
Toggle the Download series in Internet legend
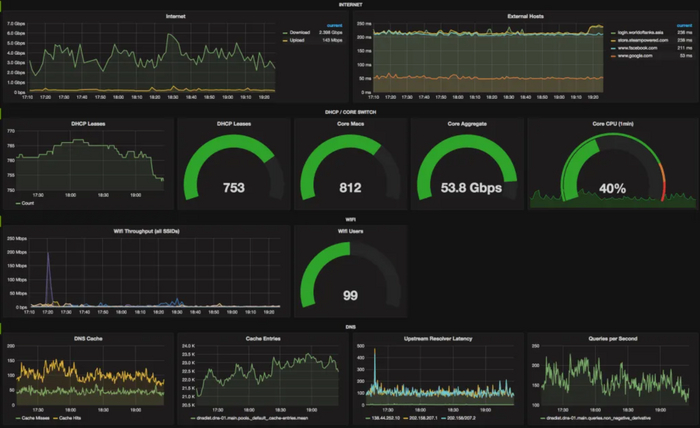[300, 33]
